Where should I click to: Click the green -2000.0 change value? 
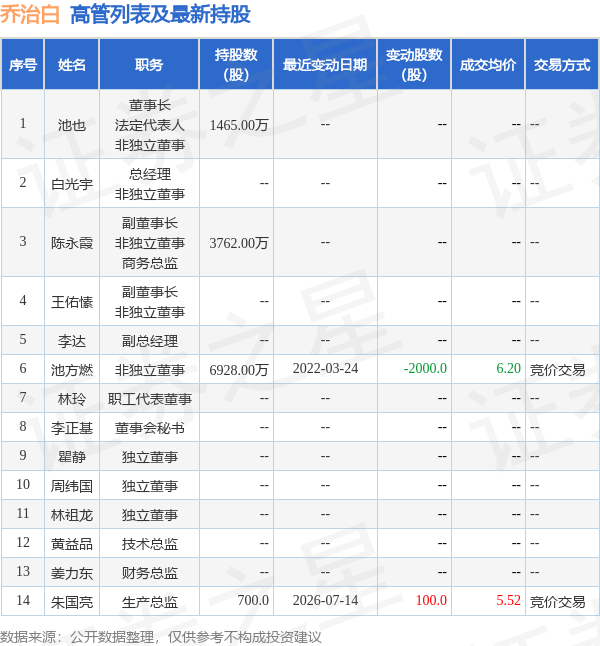pos(425,369)
